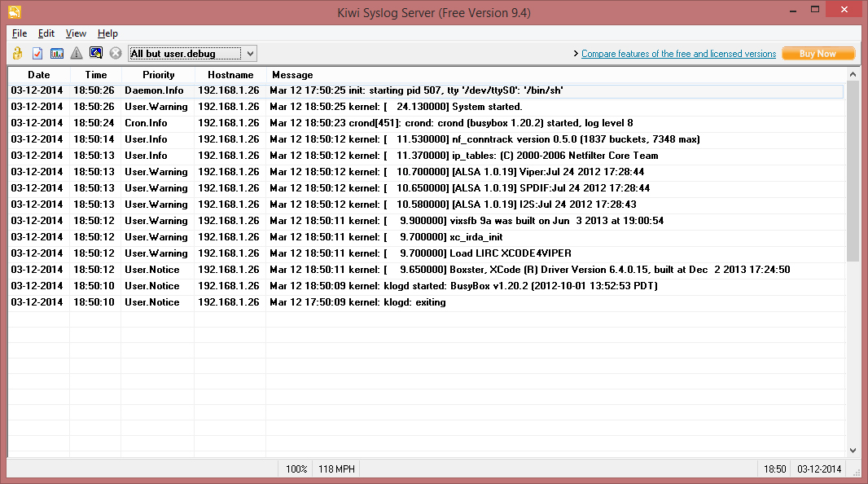Viewport: 868px width, 484px height.
Task: Click the clear display monitor icon
Action: click(96, 53)
